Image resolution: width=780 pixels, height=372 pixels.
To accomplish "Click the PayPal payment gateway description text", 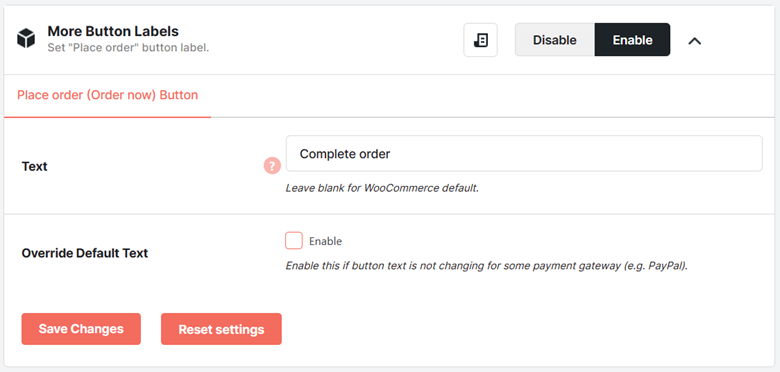I will point(487,266).
